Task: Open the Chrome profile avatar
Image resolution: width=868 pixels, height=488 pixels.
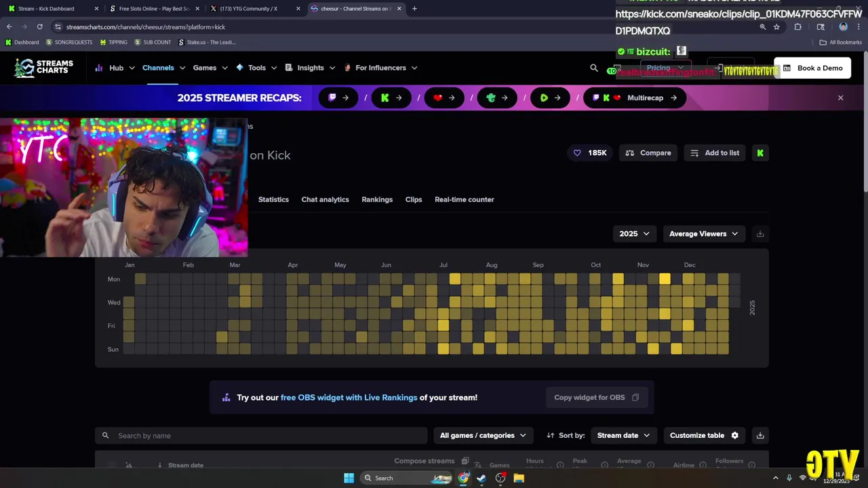Action: point(843,27)
